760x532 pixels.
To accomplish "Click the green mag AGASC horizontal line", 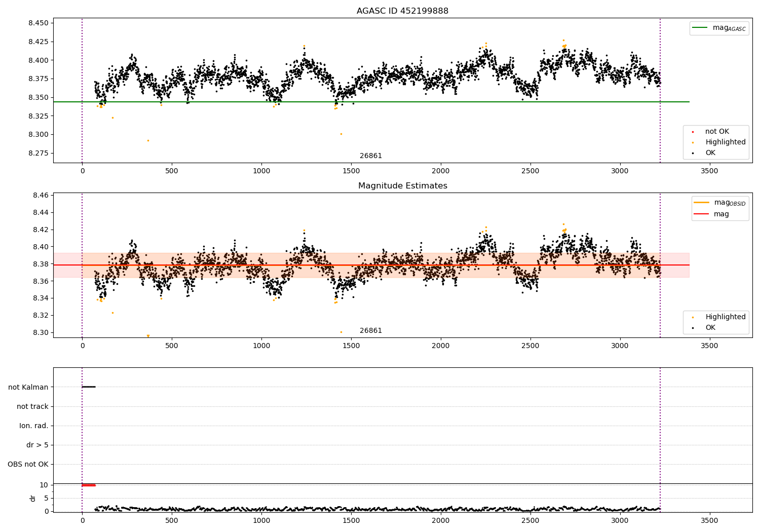I will [371, 102].
